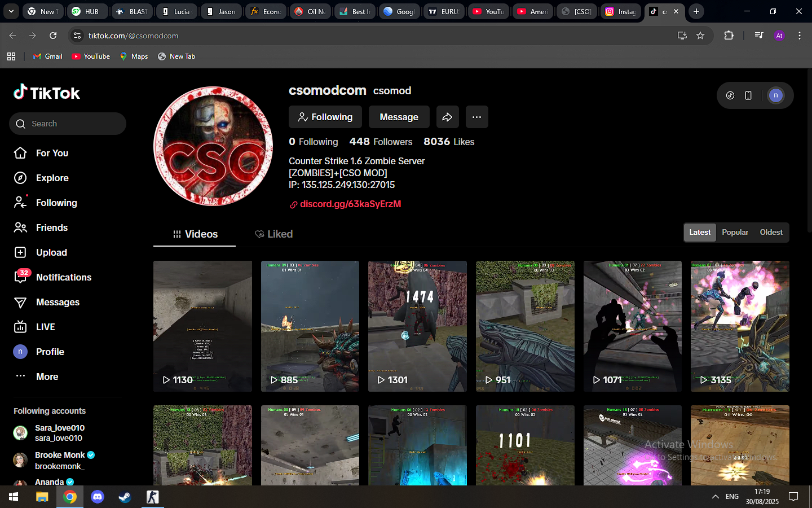Viewport: 812px width, 508px height.
Task: Open the discord.gg/63kaSyErzM link
Action: (350, 204)
